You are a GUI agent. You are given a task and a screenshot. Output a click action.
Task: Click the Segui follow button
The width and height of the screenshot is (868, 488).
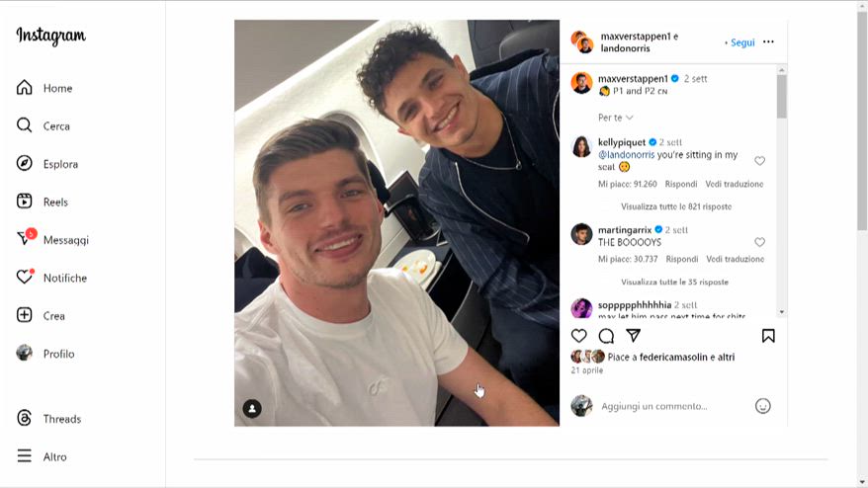click(x=741, y=42)
